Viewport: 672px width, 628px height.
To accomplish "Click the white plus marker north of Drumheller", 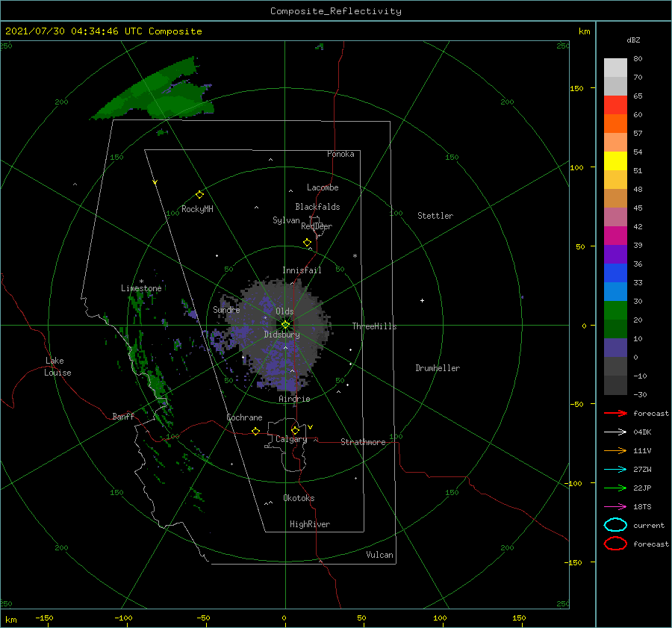I will tap(422, 300).
